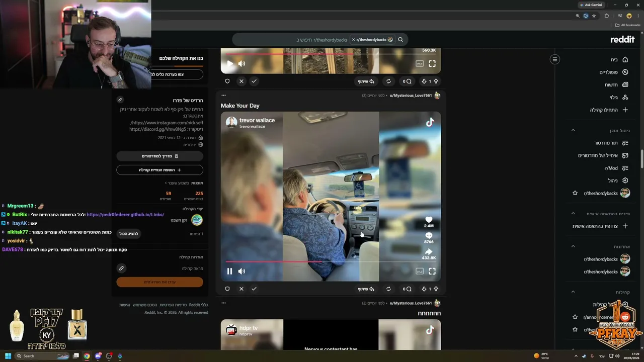Approve the Make Your Day post
The width and height of the screenshot is (644, 362).
[x=254, y=289]
